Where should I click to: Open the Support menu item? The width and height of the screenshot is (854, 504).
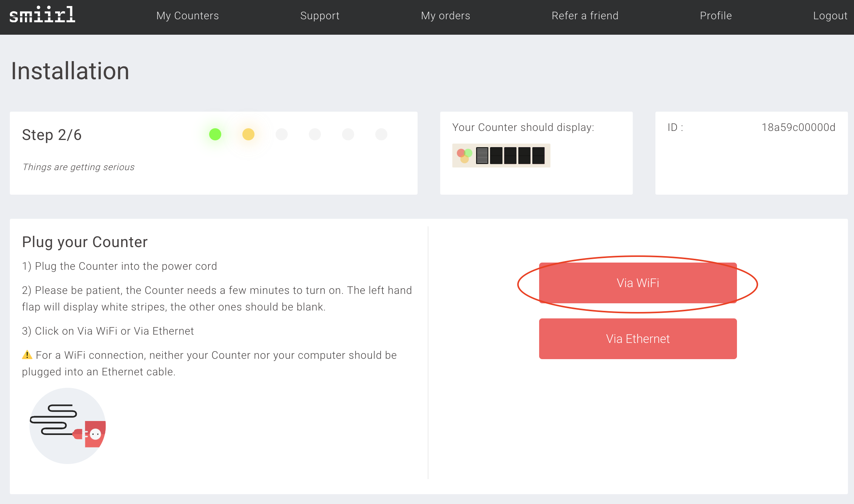pyautogui.click(x=320, y=16)
